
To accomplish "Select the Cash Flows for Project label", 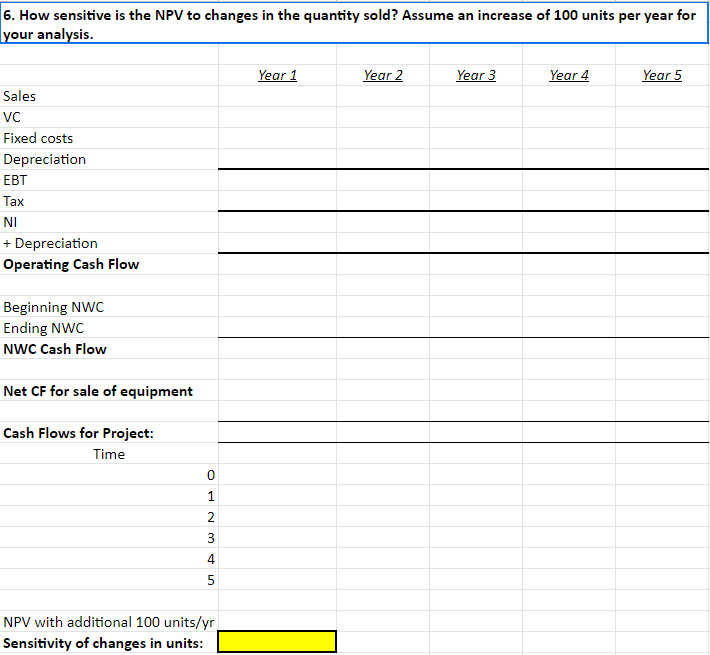I will pyautogui.click(x=78, y=433).
